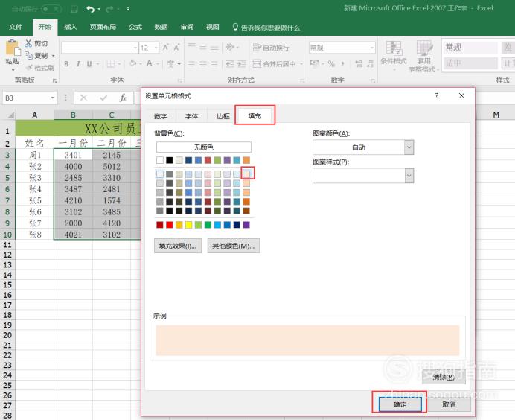Screen dimensions: 515x420
Task: Click the Paste clipboard icon
Action: click(x=13, y=48)
